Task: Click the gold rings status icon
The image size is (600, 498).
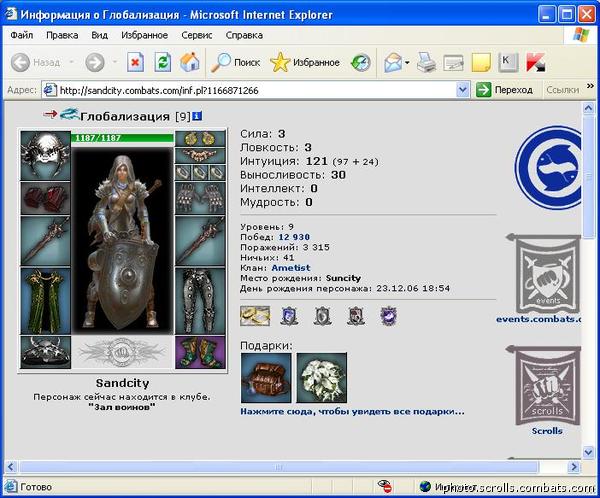Action: pyautogui.click(x=255, y=316)
